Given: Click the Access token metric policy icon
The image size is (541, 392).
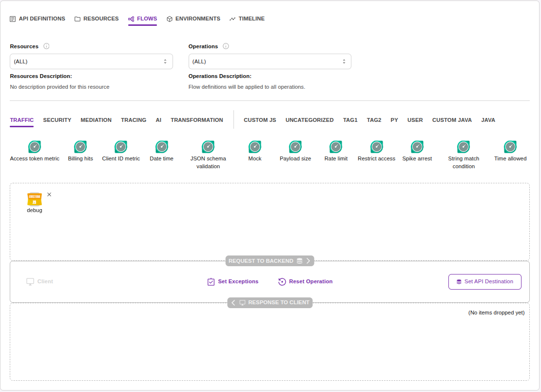Looking at the screenshot, I should coord(35,147).
